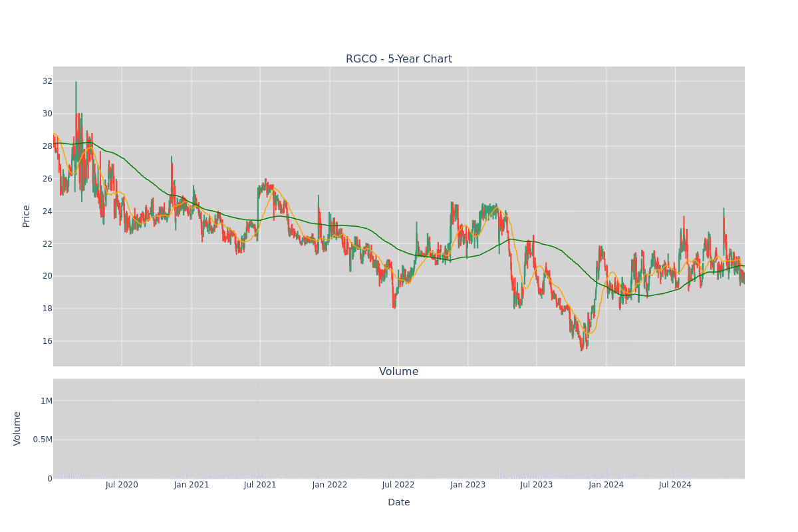Click the tallest volume bar near Jul 2021
Screen dimensions: 798x532
258,430
